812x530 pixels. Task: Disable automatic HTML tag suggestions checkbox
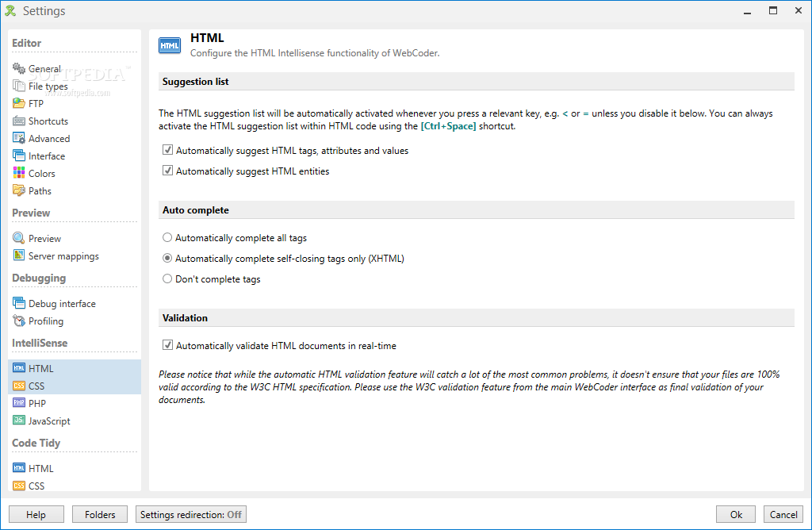tap(167, 150)
